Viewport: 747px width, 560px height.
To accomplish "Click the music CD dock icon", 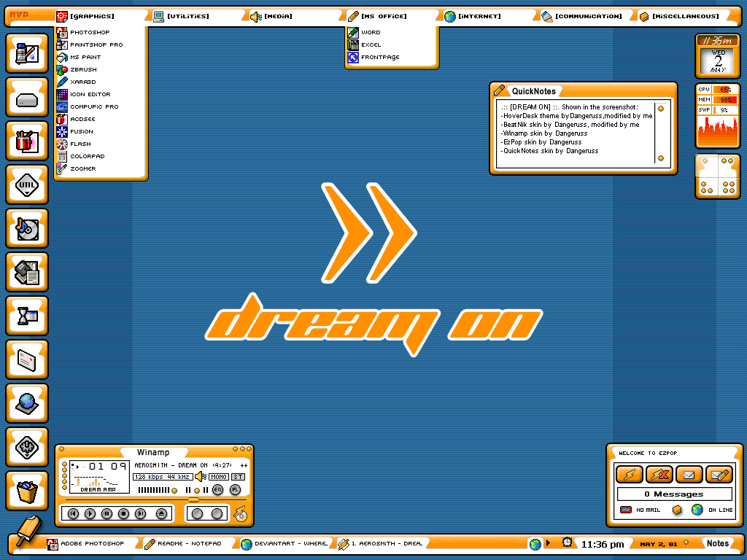I will (27, 228).
